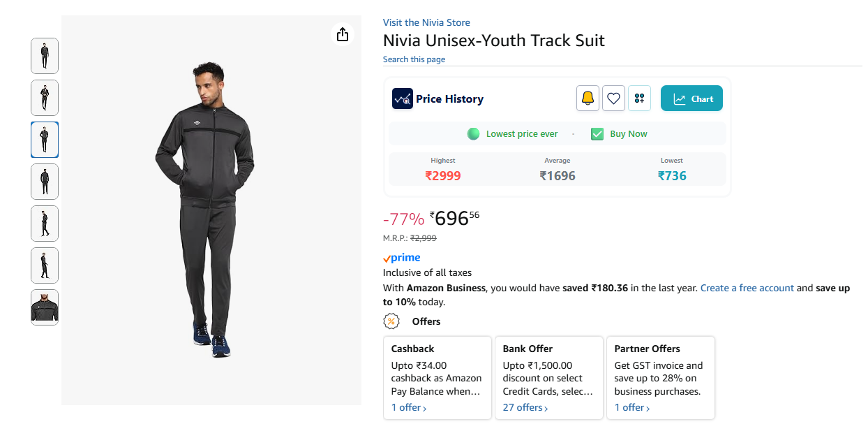The height and width of the screenshot is (424, 868).
Task: Expand the Cashback 1 offer link
Action: [409, 407]
